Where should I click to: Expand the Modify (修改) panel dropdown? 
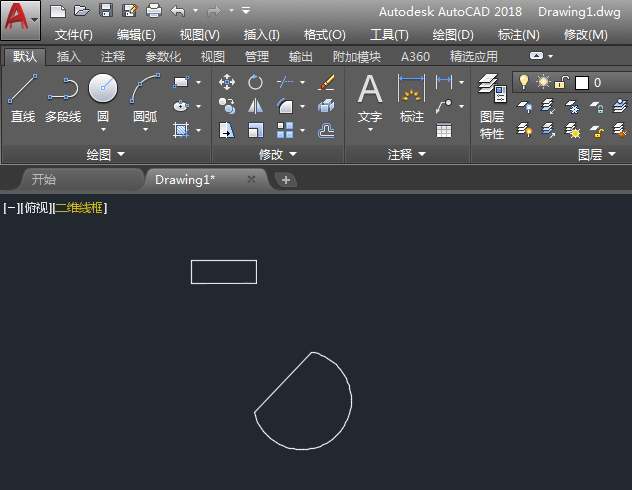[277, 154]
